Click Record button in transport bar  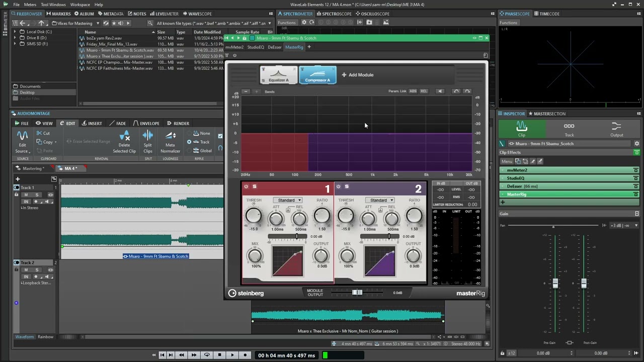point(245,355)
